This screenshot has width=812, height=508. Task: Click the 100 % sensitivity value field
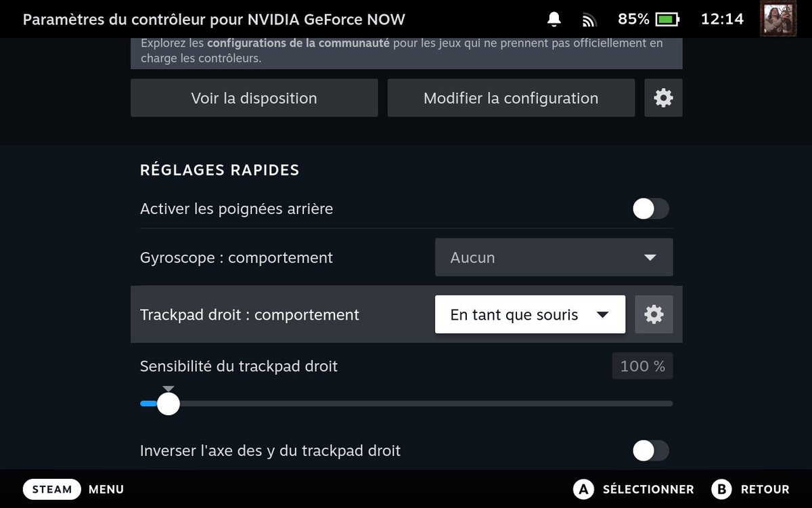coord(642,366)
